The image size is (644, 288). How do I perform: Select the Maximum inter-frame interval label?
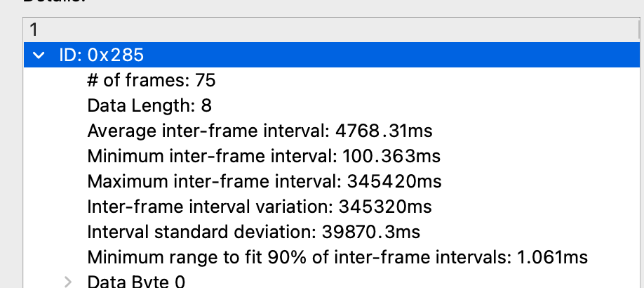click(x=215, y=182)
